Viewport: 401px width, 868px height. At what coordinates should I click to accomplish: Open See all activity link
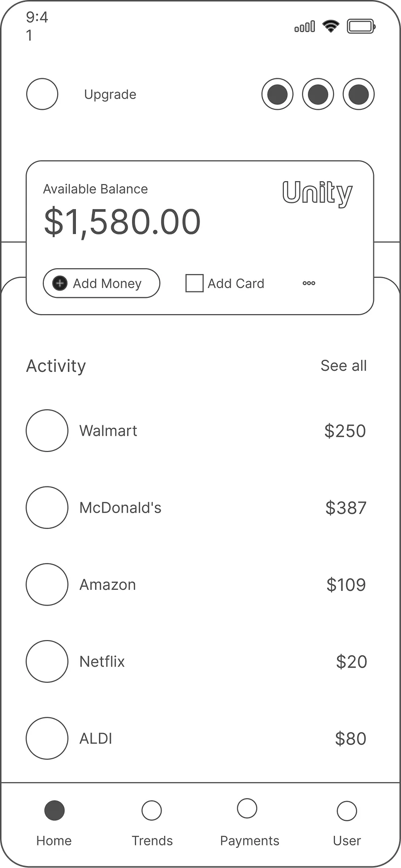[x=343, y=366]
